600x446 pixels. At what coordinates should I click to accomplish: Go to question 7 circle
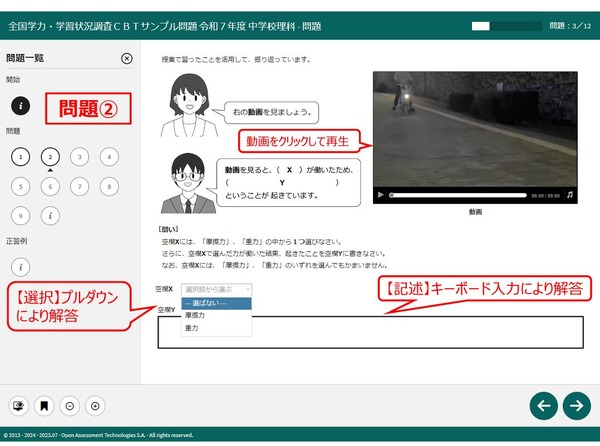[80, 185]
